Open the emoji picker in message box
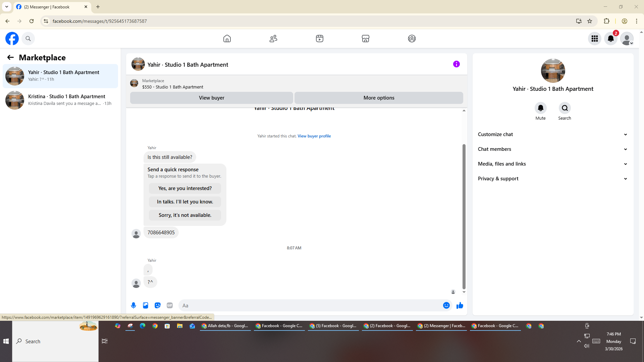The height and width of the screenshot is (362, 644). point(446,305)
